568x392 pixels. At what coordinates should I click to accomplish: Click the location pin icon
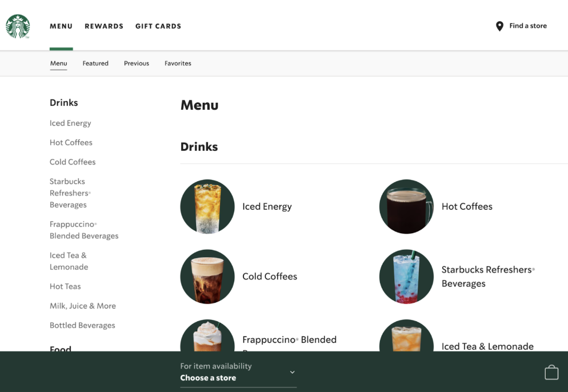coord(499,26)
